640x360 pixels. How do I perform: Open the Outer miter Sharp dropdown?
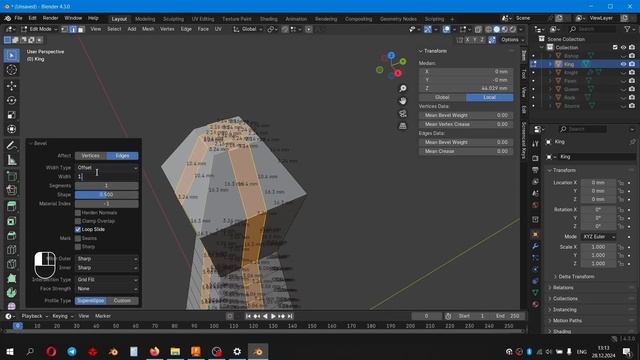click(x=107, y=259)
